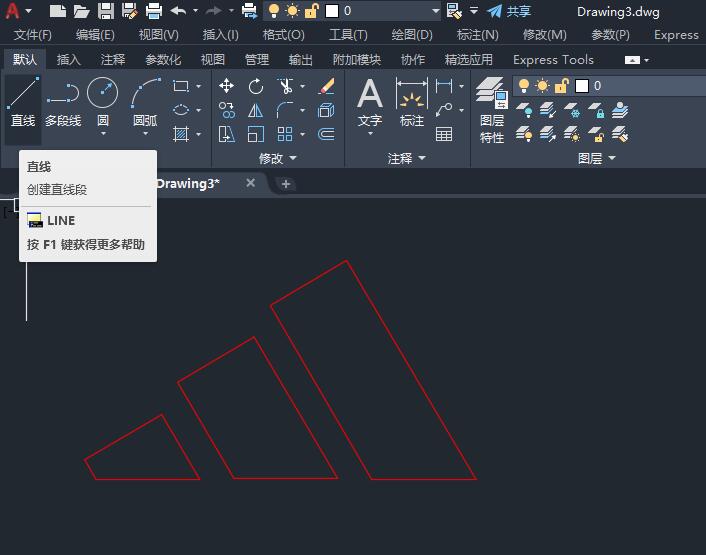Open the Array tool dropdown arrow
The height and width of the screenshot is (555, 706).
coord(303,134)
